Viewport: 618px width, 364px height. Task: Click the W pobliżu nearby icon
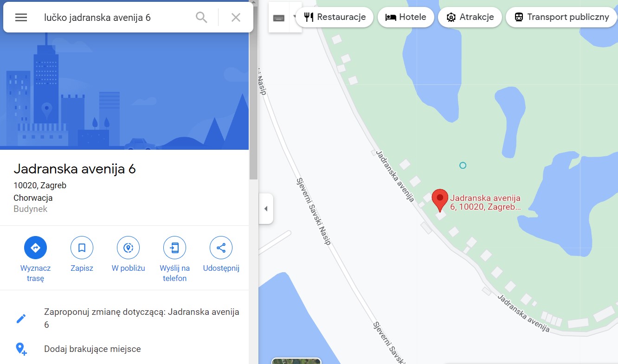coord(128,248)
